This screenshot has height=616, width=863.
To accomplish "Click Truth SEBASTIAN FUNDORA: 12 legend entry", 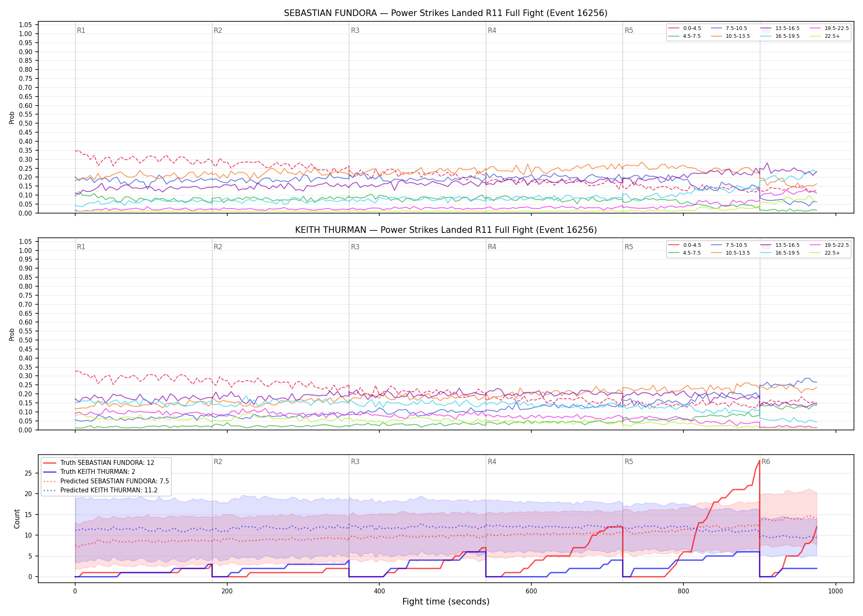I will [x=99, y=462].
